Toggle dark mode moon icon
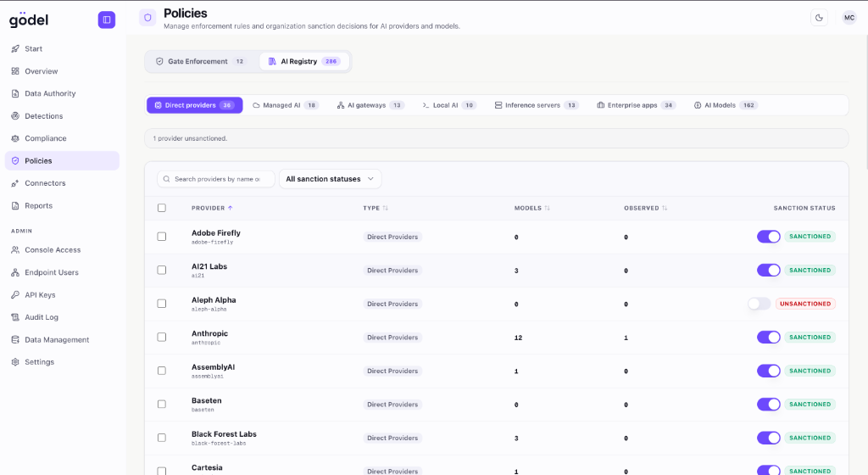 click(819, 18)
